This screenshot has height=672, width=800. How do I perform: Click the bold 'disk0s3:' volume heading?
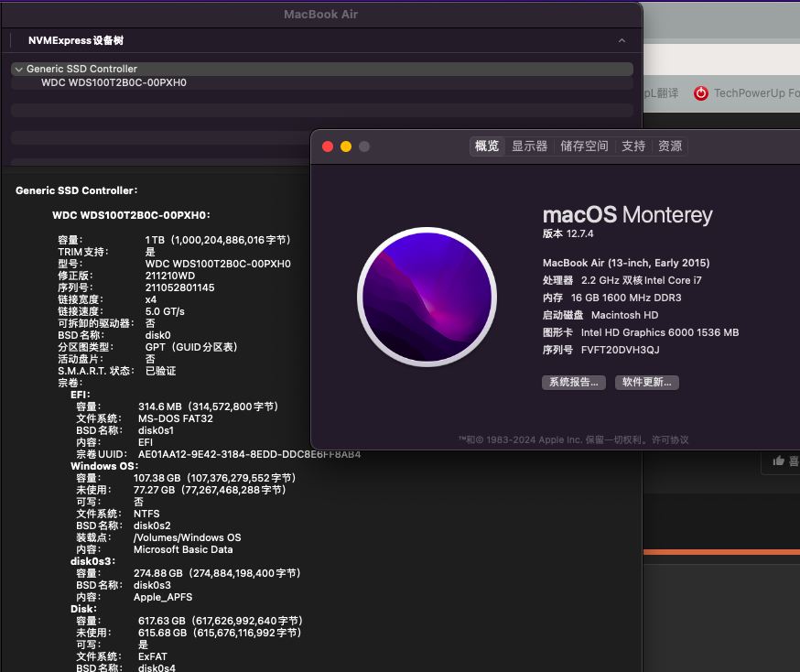[x=92, y=561]
